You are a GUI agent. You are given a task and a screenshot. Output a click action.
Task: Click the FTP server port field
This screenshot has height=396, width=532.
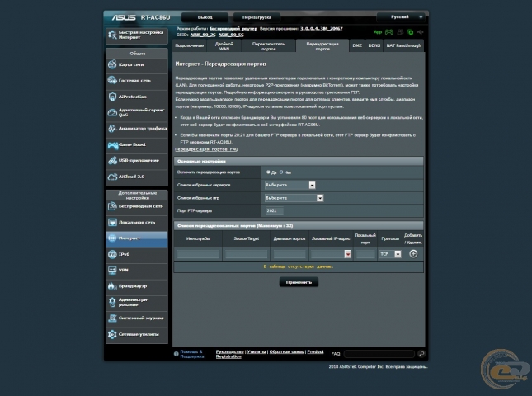pyautogui.click(x=274, y=210)
